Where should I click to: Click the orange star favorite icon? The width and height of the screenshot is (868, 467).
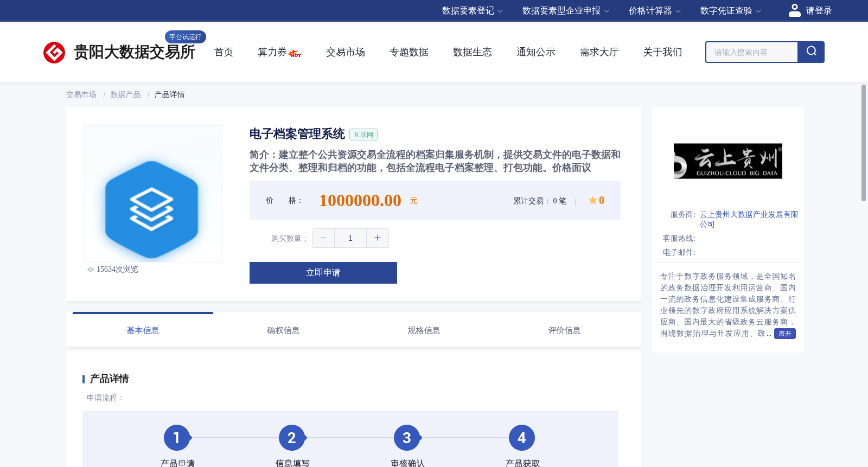click(x=592, y=201)
